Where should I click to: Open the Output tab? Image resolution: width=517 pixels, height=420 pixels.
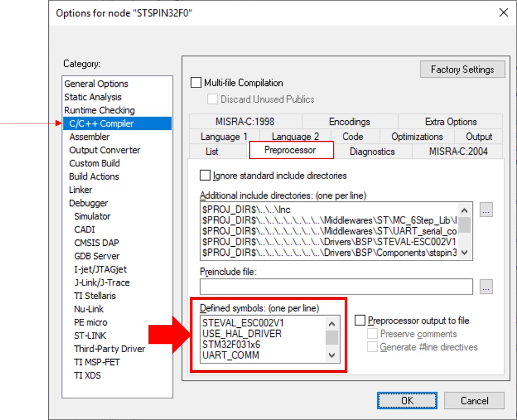click(479, 136)
